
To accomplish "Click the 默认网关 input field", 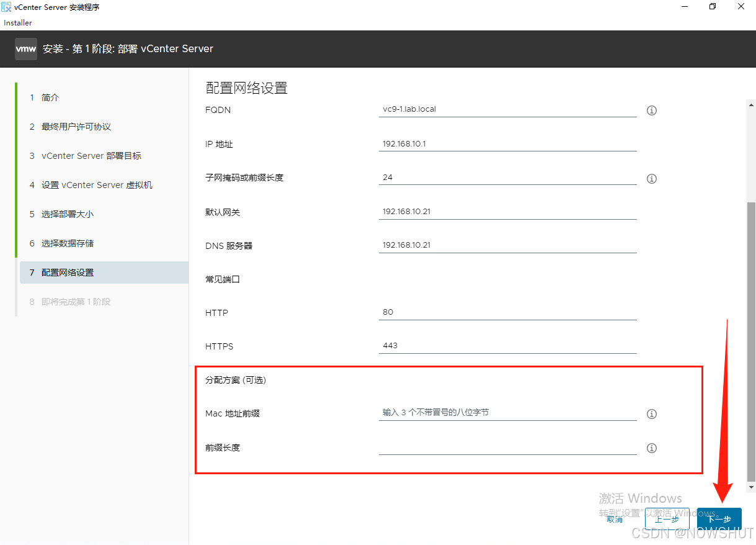I will coord(508,212).
